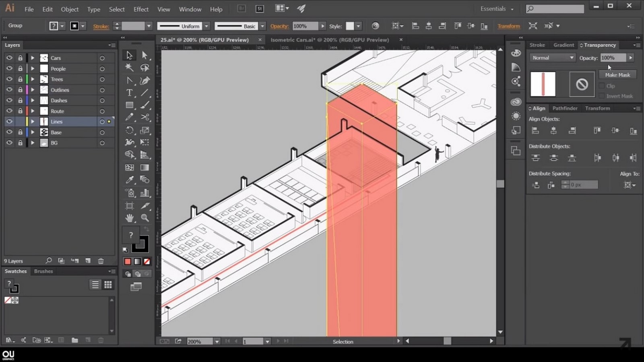Select the Type tool
This screenshot has width=644, height=362.
[x=129, y=93]
